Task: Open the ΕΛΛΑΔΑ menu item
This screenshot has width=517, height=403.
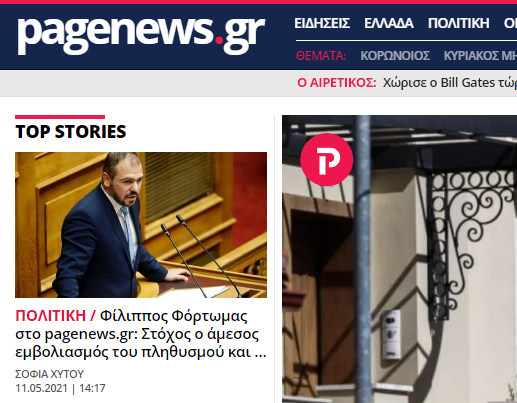Action: (389, 23)
